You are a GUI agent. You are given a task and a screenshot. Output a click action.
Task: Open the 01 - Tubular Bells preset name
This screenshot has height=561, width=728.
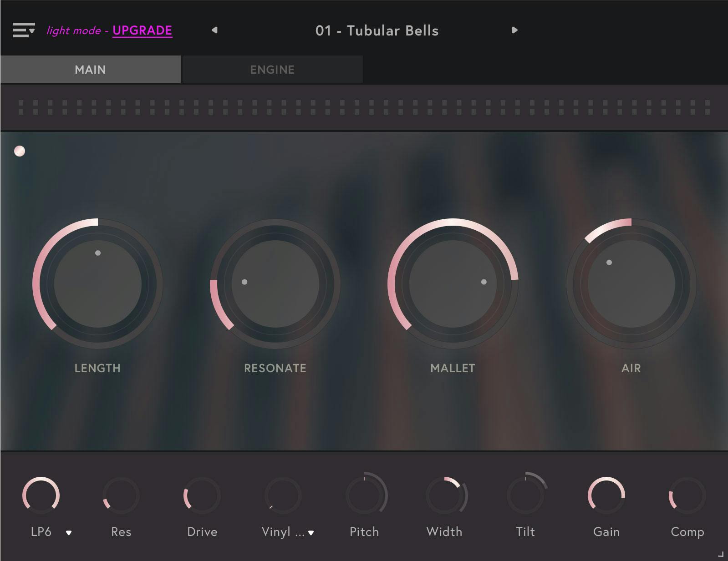pyautogui.click(x=377, y=30)
